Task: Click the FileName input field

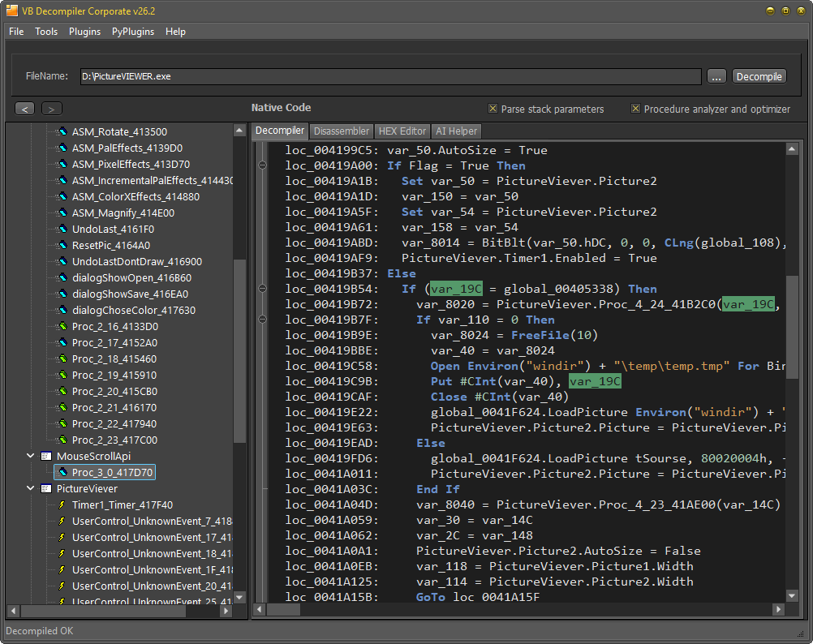Action: (390, 76)
